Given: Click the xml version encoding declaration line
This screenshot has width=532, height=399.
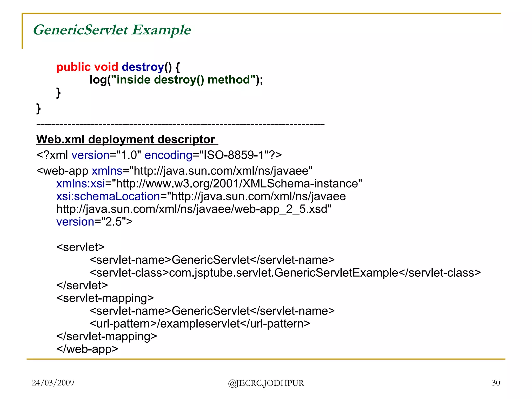Looking at the screenshot, I should pyautogui.click(x=159, y=155).
